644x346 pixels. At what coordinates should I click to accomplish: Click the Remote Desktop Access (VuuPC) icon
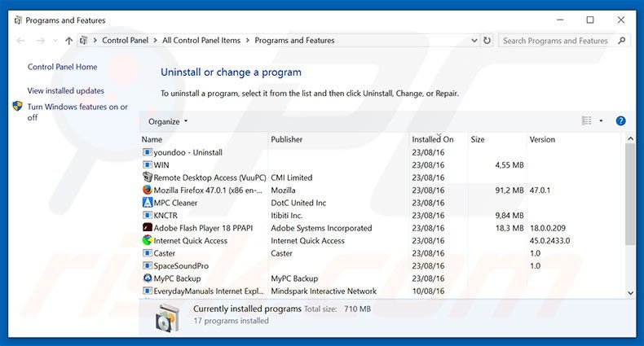pos(147,177)
